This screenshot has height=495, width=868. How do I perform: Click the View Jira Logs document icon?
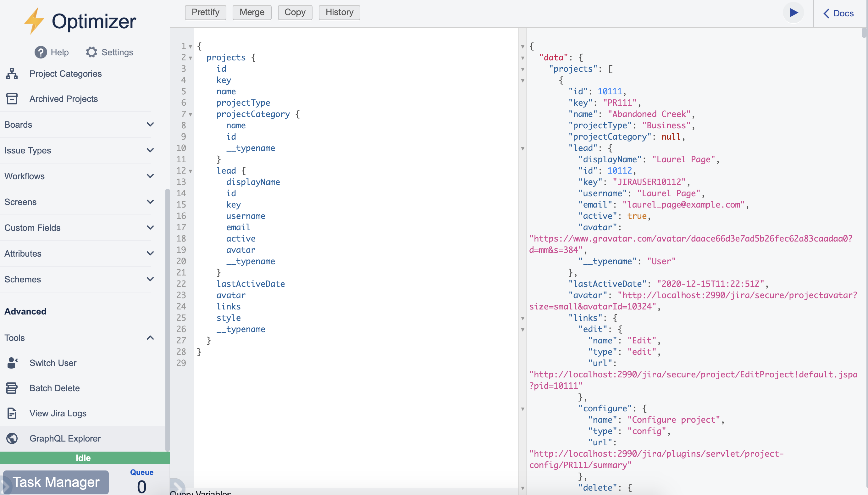point(12,414)
